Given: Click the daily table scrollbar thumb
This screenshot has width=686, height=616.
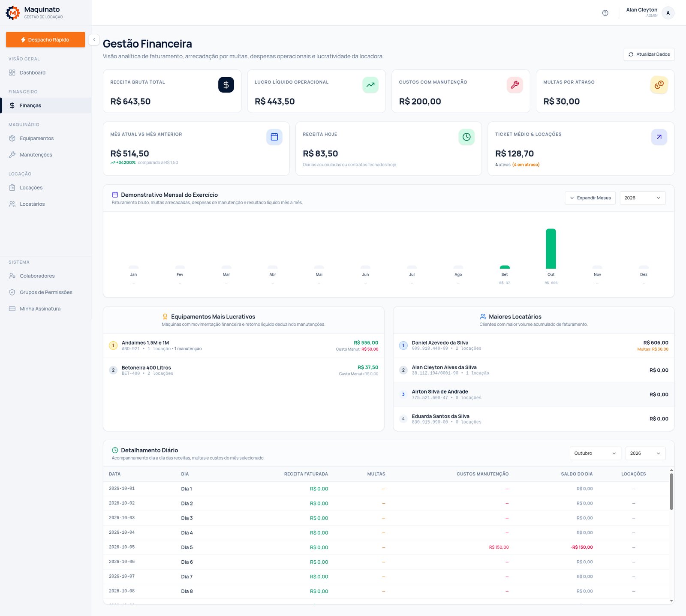Looking at the screenshot, I should tap(671, 492).
